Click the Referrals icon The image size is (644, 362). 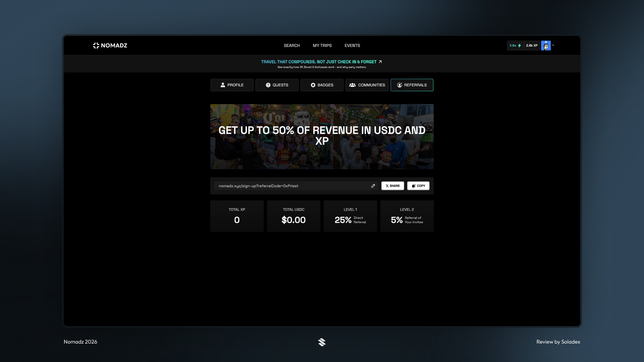(x=399, y=85)
